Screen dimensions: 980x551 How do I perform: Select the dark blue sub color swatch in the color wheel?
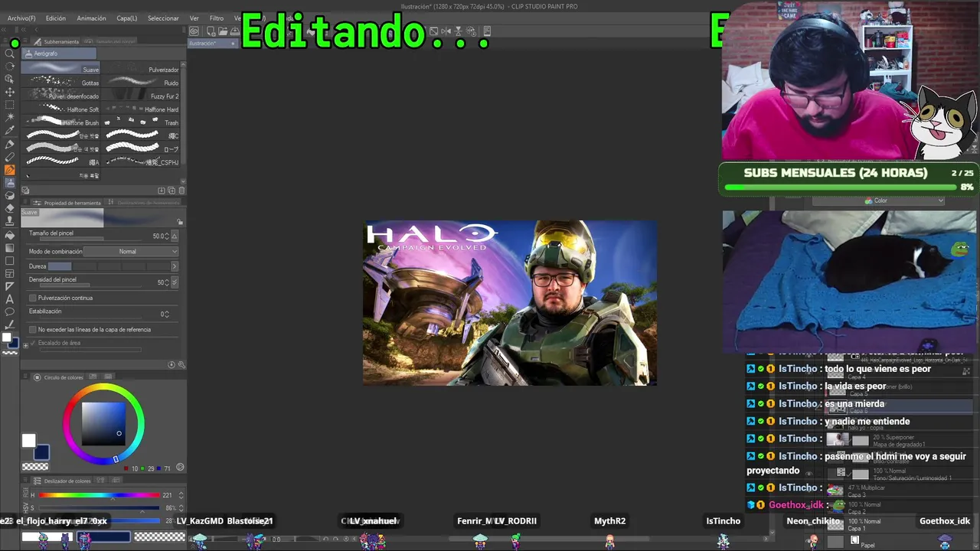tap(42, 452)
